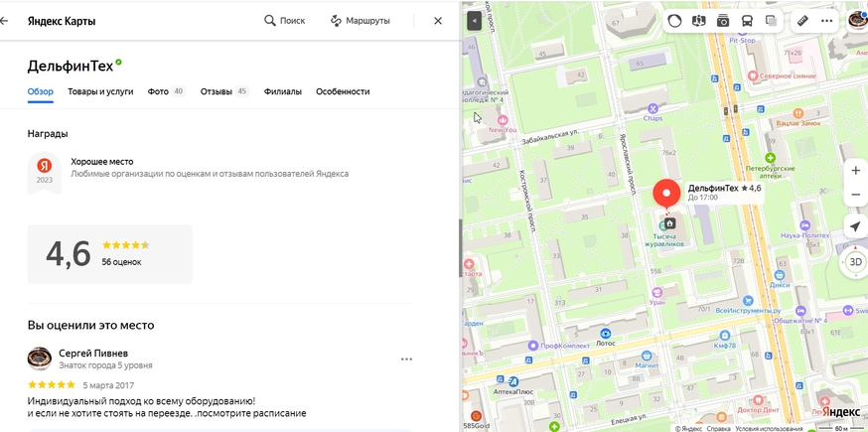Toggle public transport layer

coord(747,21)
